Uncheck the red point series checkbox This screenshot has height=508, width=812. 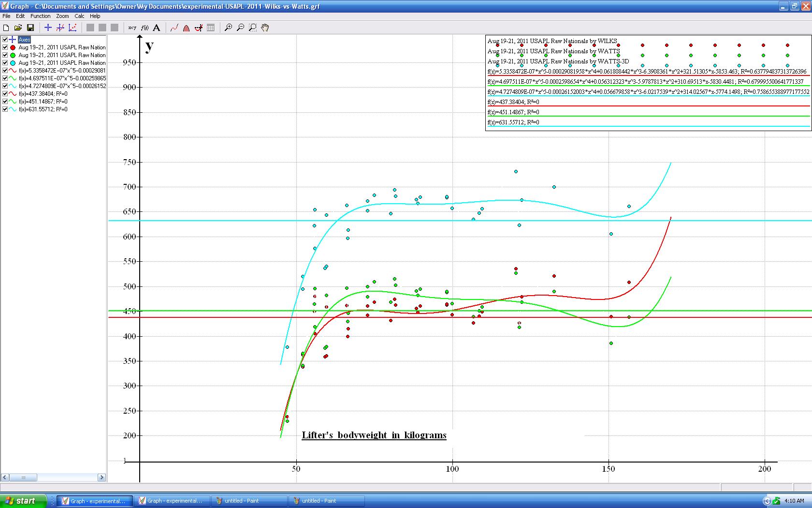(5, 47)
